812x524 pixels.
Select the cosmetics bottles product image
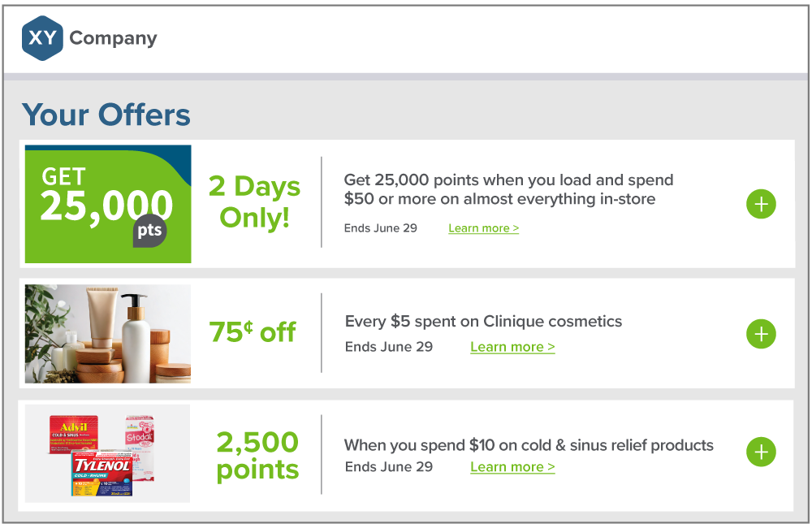click(x=108, y=334)
